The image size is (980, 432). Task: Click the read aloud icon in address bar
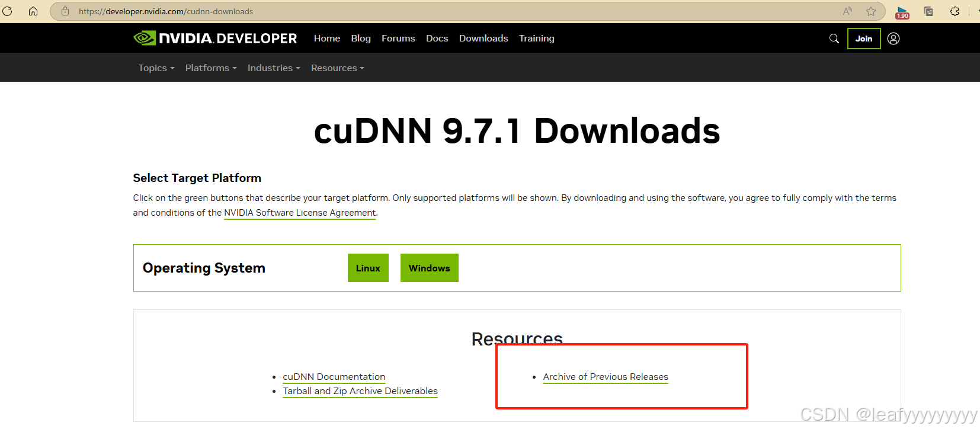[x=847, y=11]
